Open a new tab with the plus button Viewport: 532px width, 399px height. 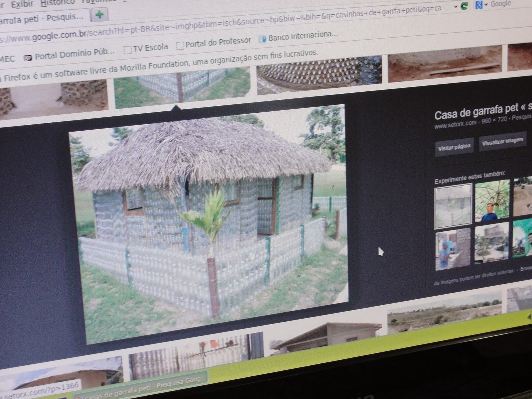pyautogui.click(x=99, y=15)
